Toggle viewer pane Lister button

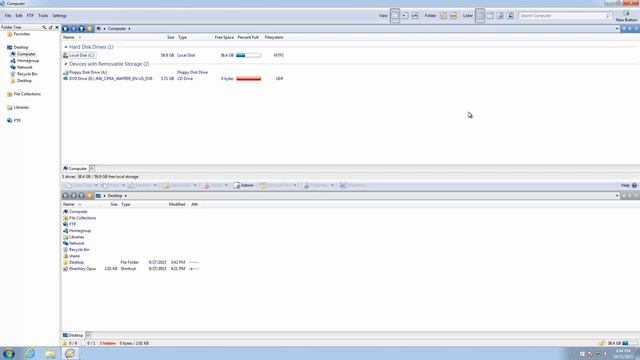pos(510,16)
